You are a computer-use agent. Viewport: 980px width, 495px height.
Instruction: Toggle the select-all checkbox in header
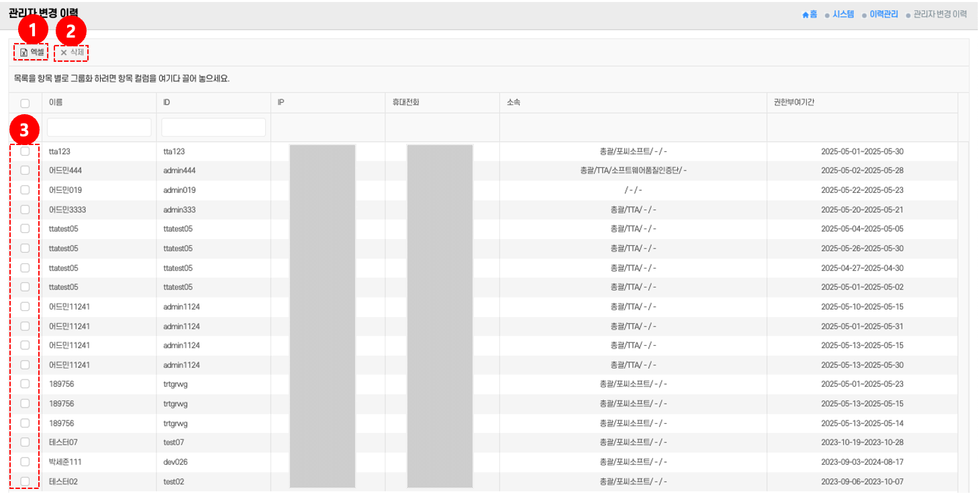(25, 103)
